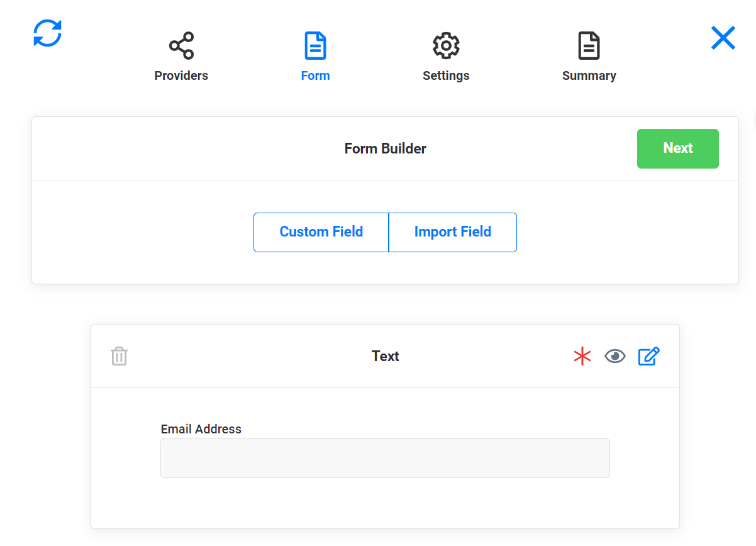
Task: Select the Form step label
Action: pyautogui.click(x=315, y=75)
